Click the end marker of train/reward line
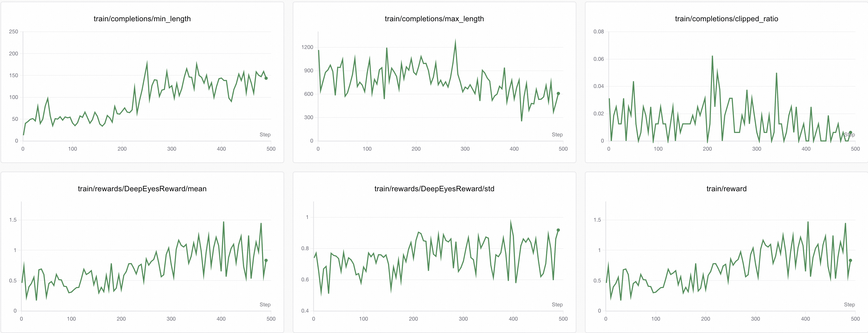This screenshot has height=333, width=868. [x=850, y=260]
